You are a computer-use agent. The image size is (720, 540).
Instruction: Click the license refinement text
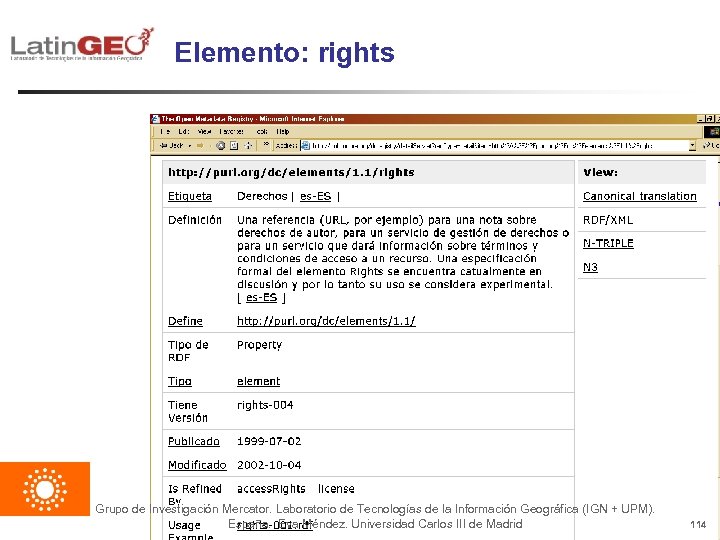pos(336,489)
